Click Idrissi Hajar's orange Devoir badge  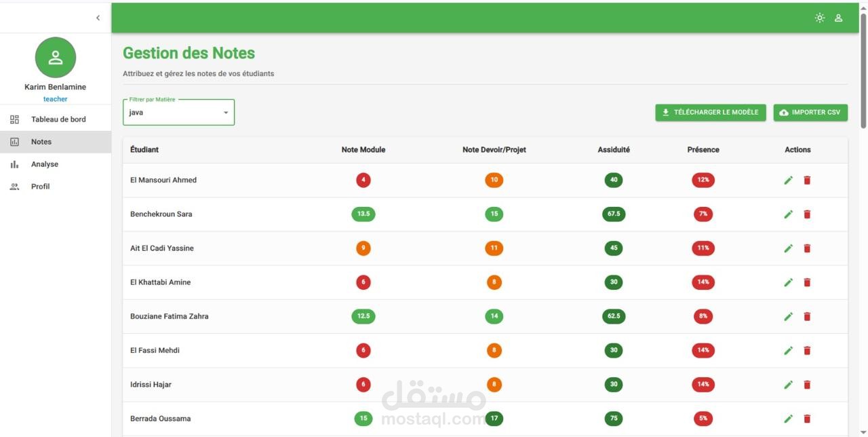tap(494, 385)
